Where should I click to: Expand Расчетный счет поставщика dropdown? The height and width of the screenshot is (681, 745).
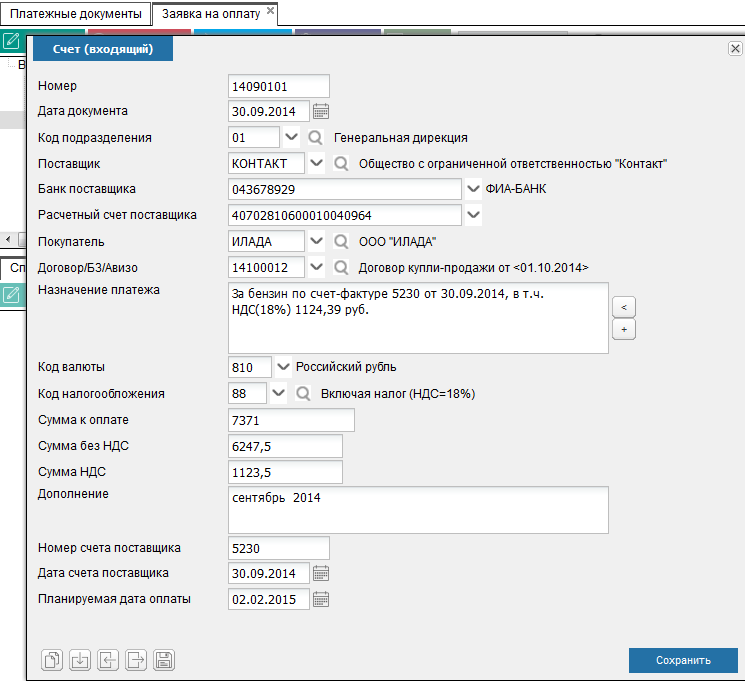pyautogui.click(x=473, y=215)
